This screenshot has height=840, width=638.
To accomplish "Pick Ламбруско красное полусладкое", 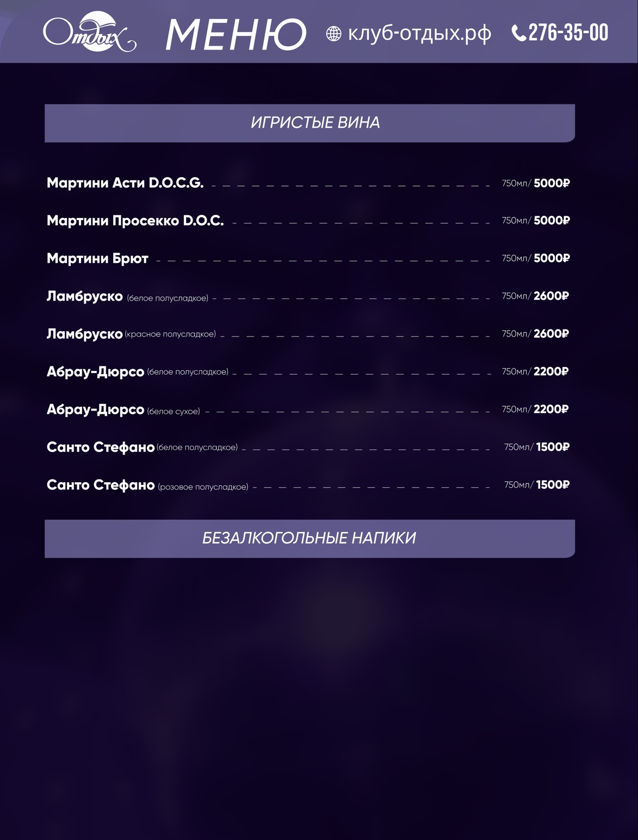I will [131, 334].
